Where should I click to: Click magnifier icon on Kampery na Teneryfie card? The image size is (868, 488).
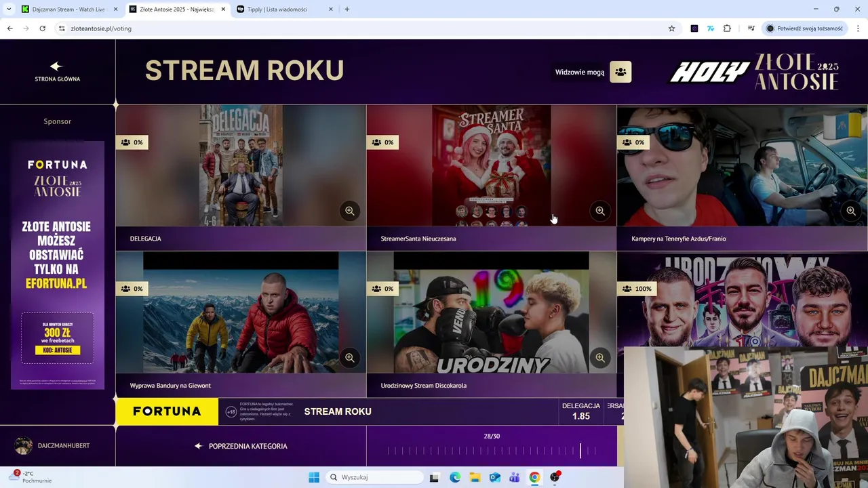(851, 211)
